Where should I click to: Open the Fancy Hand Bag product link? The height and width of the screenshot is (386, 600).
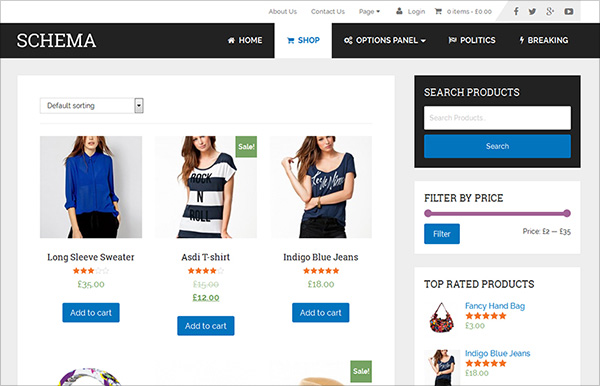pos(495,306)
